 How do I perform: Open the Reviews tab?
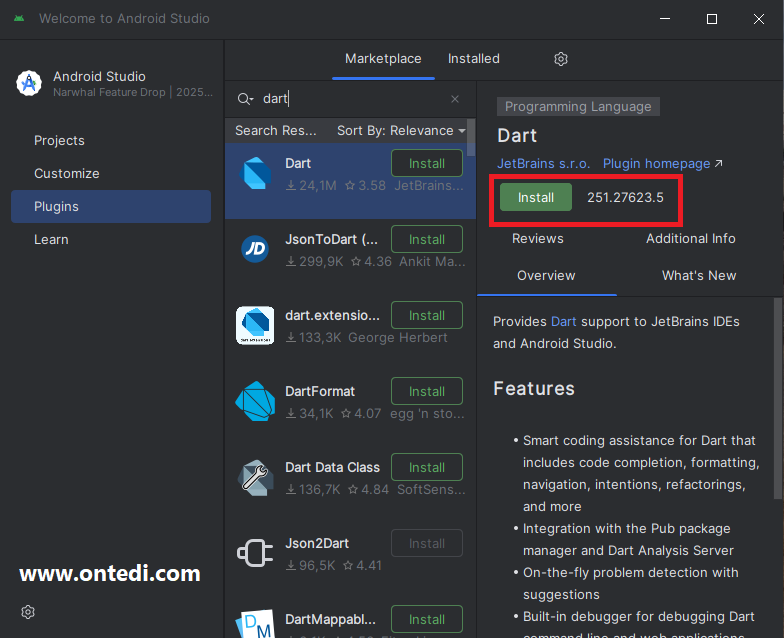[x=538, y=238]
